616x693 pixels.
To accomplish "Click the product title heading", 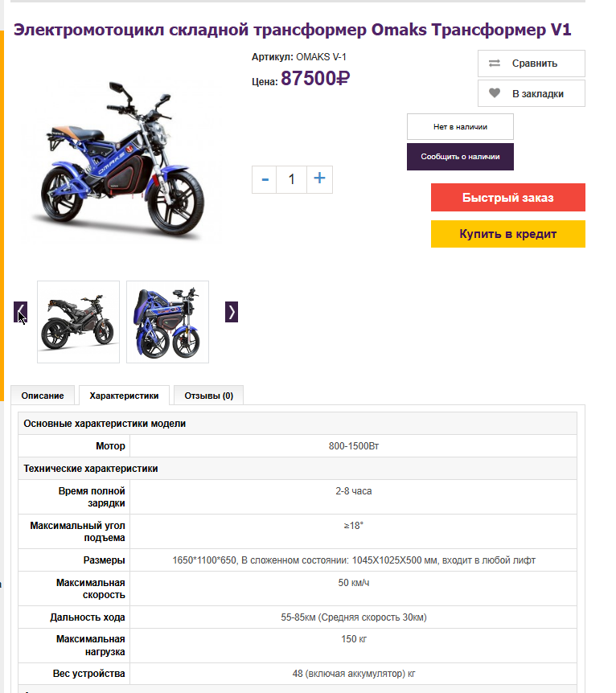I will point(292,30).
